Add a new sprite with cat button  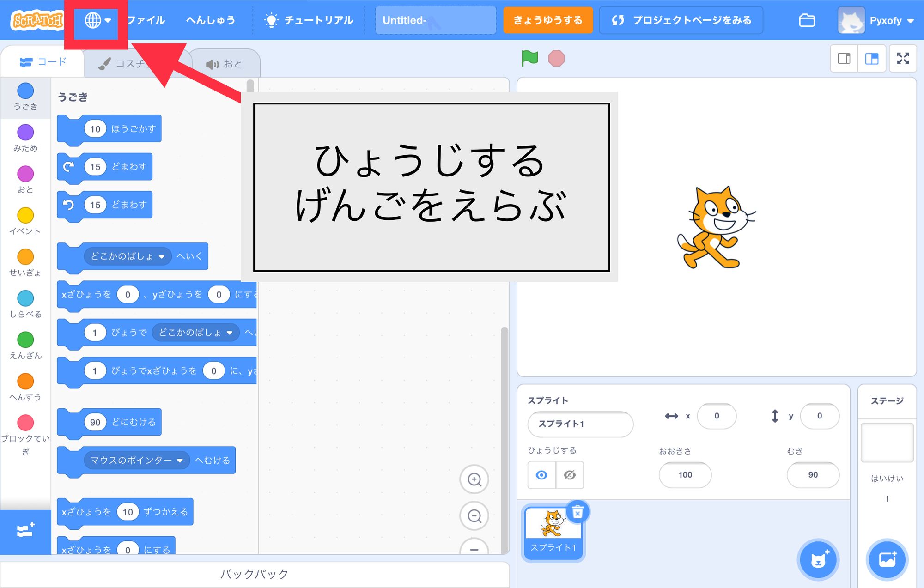(x=818, y=559)
